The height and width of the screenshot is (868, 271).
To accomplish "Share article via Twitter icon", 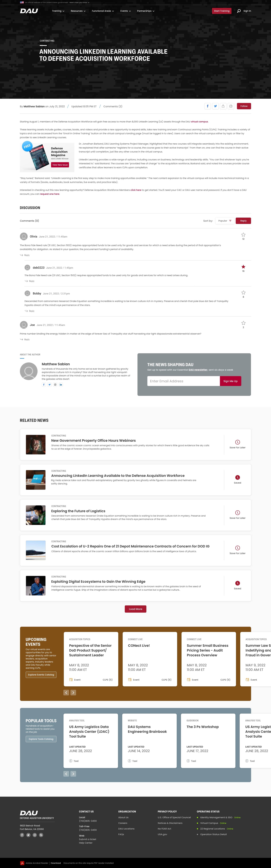I will click(215, 106).
